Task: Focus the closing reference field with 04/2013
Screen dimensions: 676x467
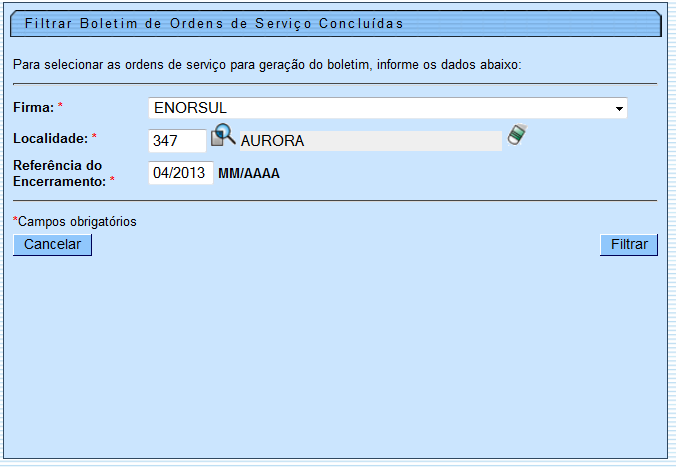Action: tap(180, 173)
